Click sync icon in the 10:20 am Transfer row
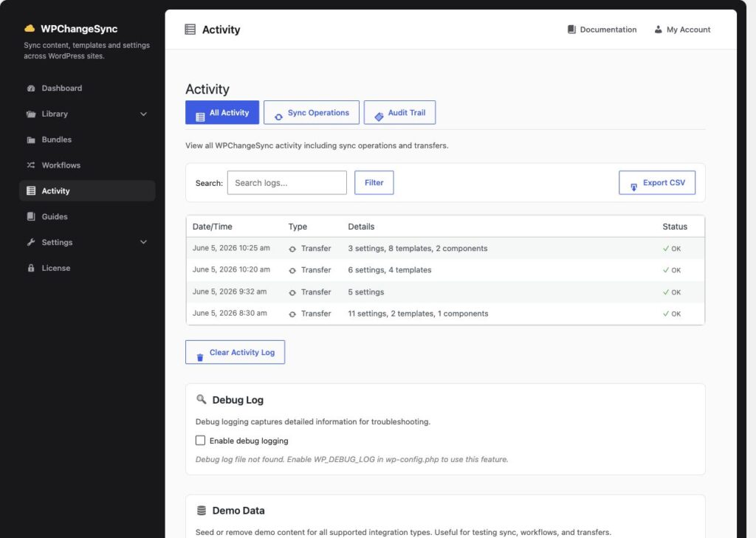The image size is (756, 538). click(x=292, y=271)
